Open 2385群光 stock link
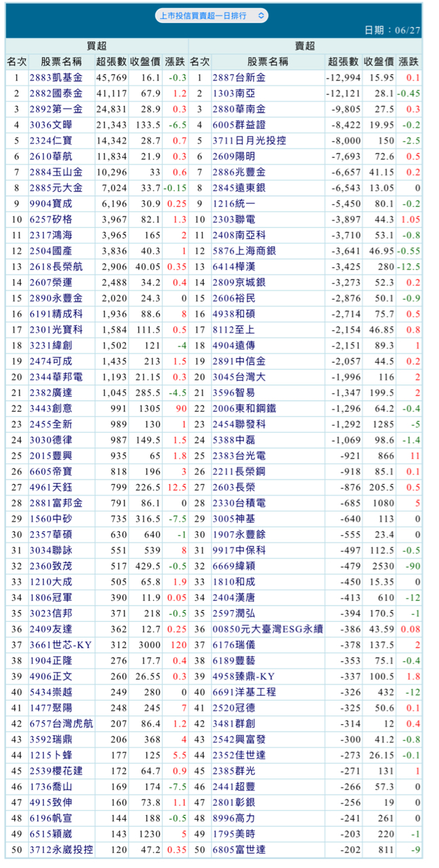 tap(234, 770)
